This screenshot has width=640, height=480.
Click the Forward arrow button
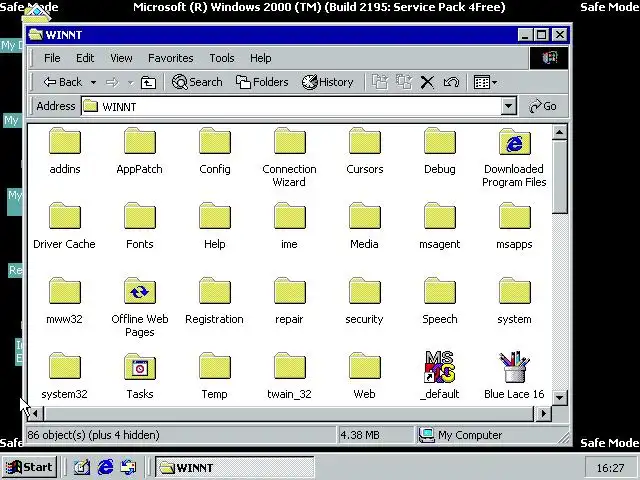[x=112, y=82]
